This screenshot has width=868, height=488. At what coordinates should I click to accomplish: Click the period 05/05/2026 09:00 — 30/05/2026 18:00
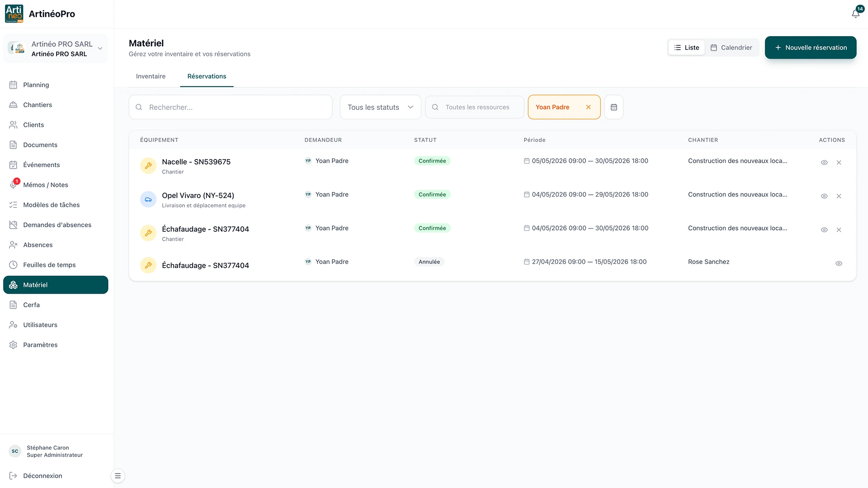(x=590, y=161)
